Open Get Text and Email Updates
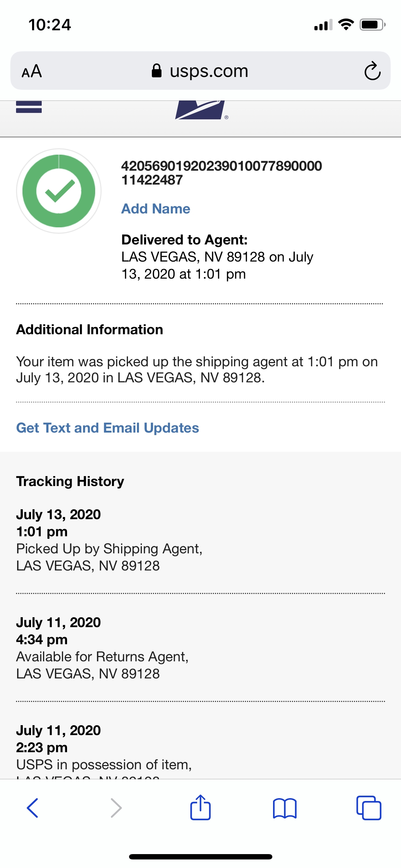This screenshot has height=868, width=401. 107,428
